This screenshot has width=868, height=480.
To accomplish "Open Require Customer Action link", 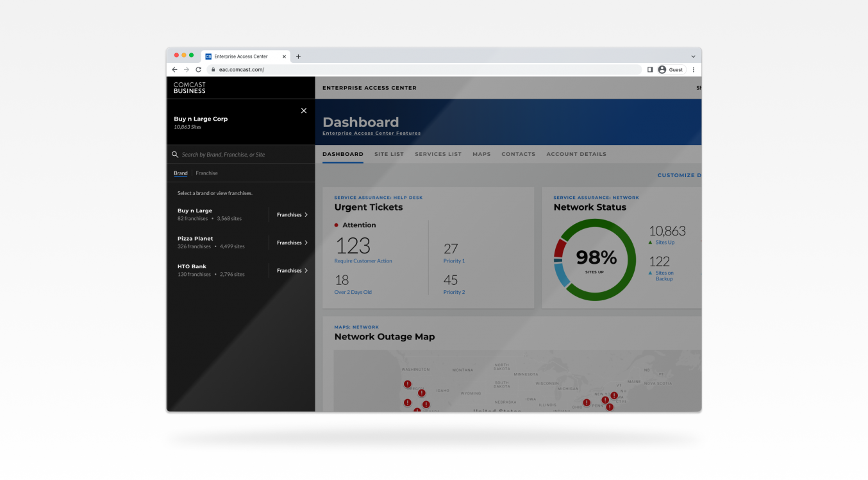I will pos(363,261).
